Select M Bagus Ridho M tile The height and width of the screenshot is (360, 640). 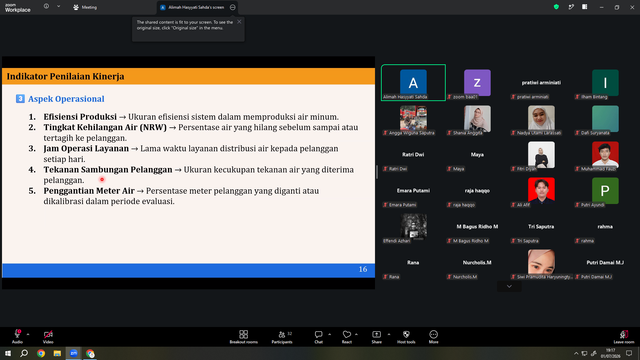click(x=477, y=226)
